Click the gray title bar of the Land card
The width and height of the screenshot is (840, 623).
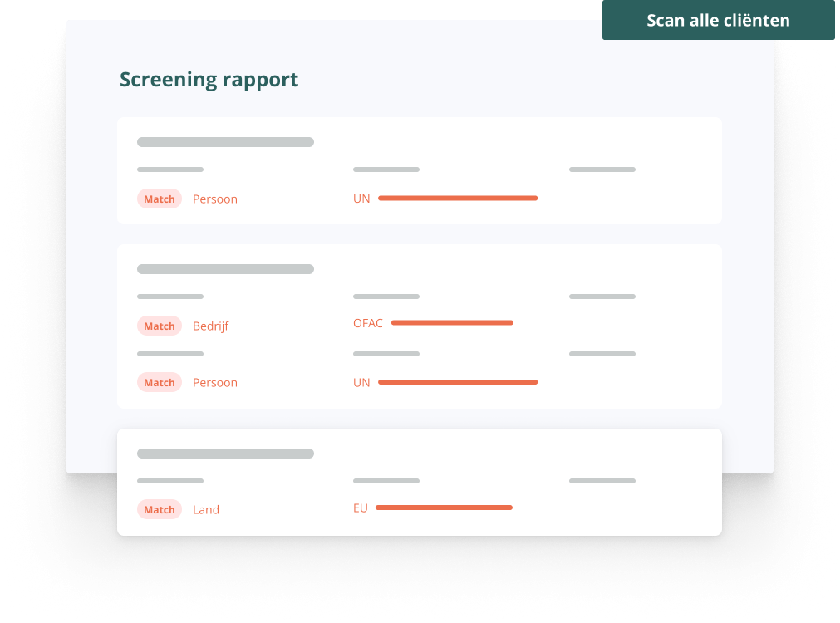tap(225, 454)
